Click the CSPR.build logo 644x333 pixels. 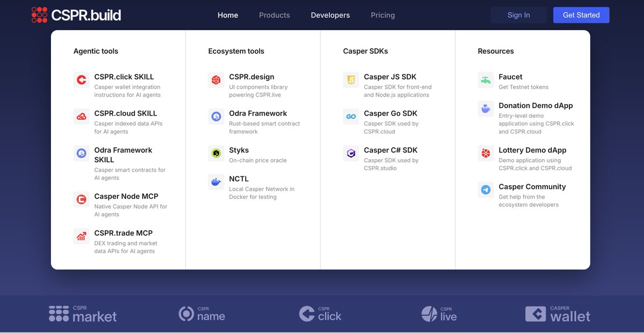[76, 15]
